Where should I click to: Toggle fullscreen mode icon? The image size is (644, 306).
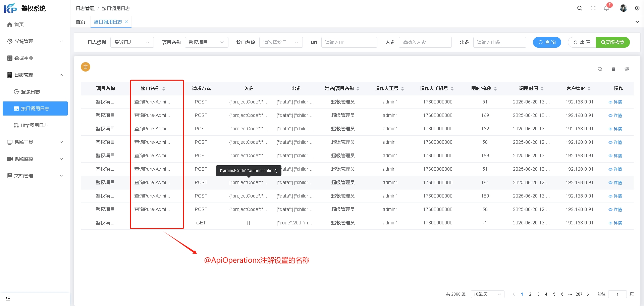point(593,8)
